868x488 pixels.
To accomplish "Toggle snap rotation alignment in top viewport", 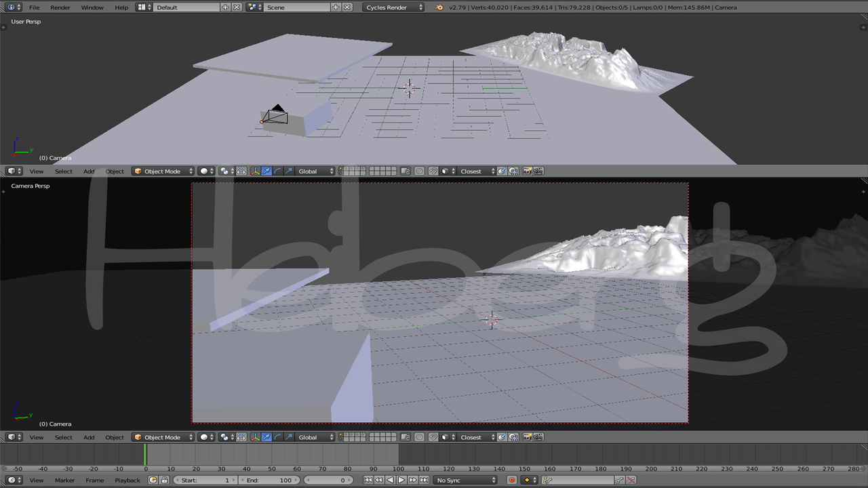I will pos(502,171).
